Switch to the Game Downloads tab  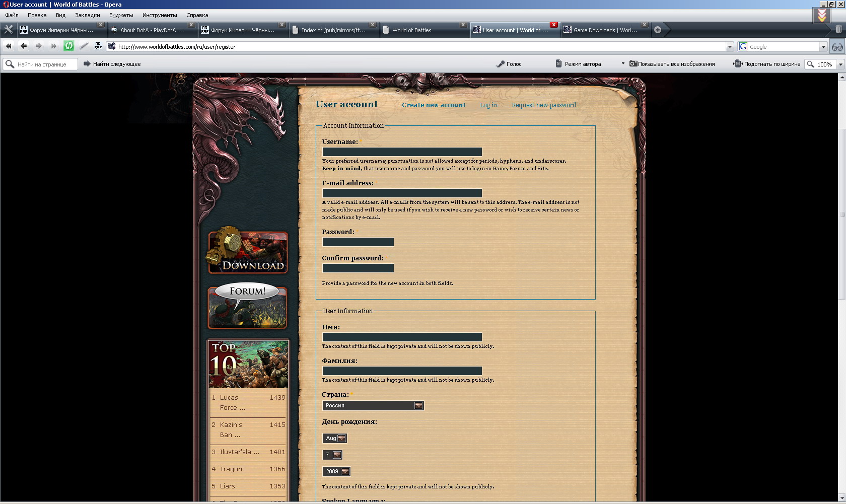pos(604,30)
